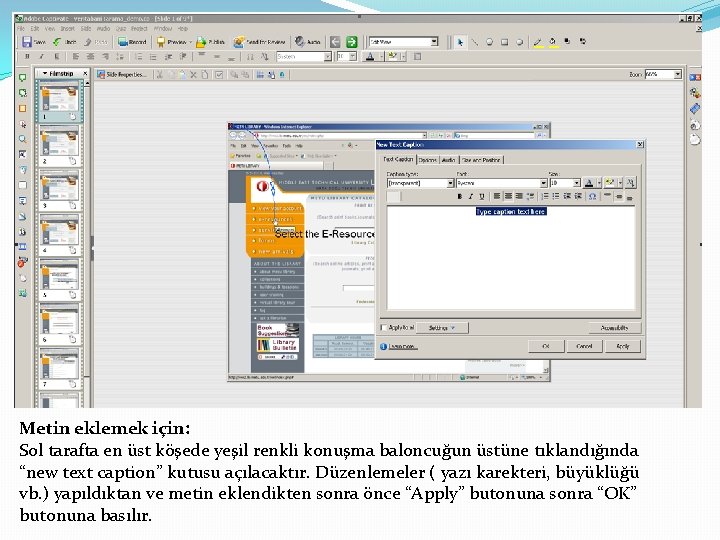Start recording with the Record button

132,42
